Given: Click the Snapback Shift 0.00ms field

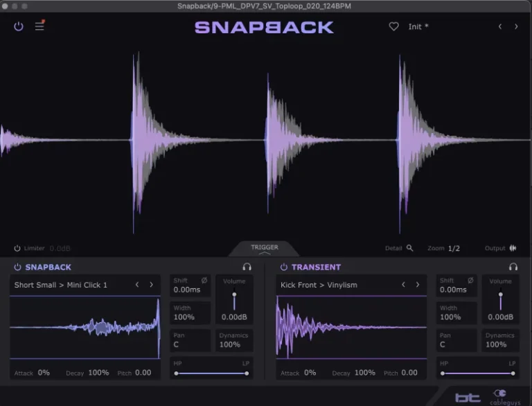Looking at the screenshot, I should pos(190,285).
